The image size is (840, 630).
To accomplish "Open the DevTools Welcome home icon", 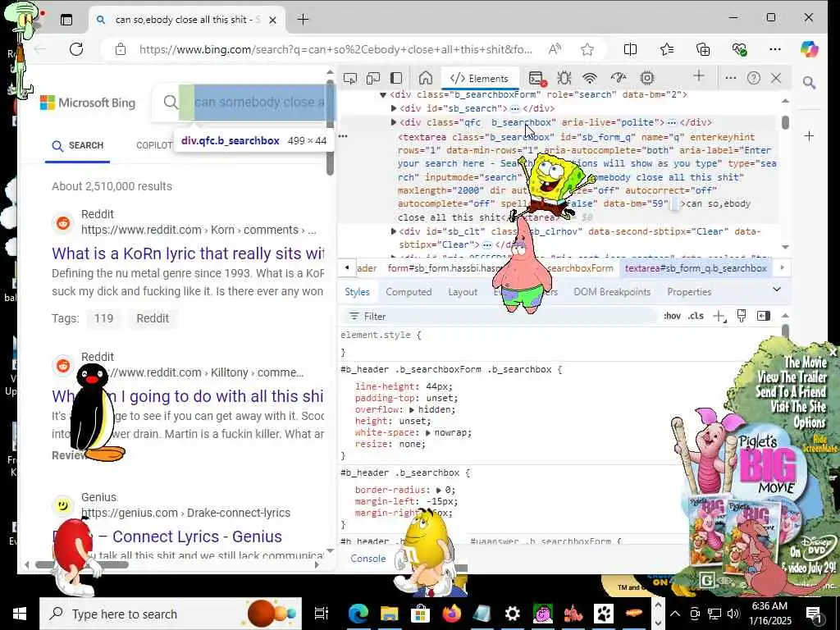I will pyautogui.click(x=426, y=78).
